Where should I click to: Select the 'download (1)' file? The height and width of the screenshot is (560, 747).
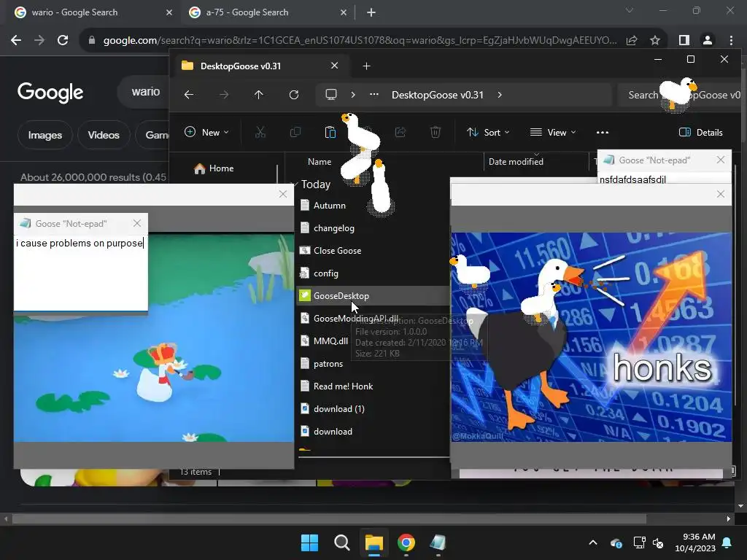pyautogui.click(x=338, y=409)
